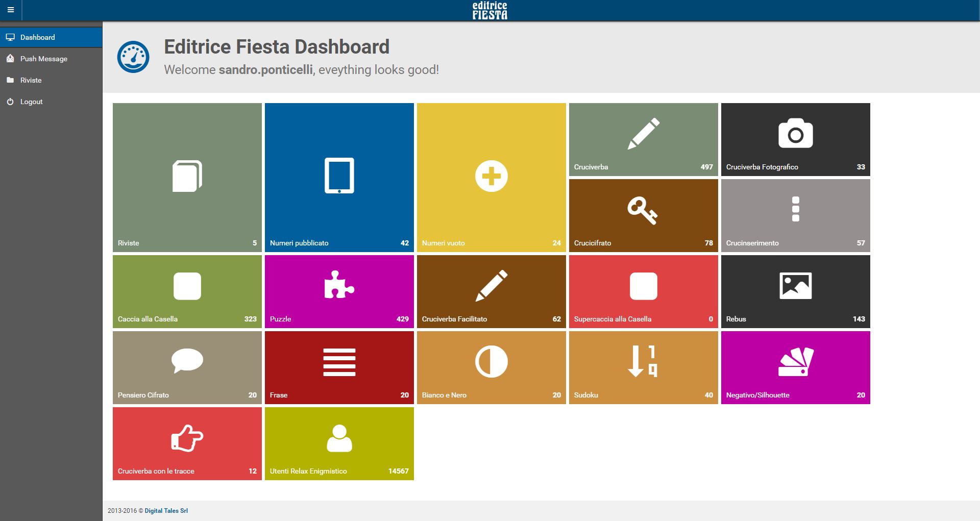Click the tablet icon on Numeri pubblicato tile
This screenshot has height=521, width=980.
pos(339,176)
